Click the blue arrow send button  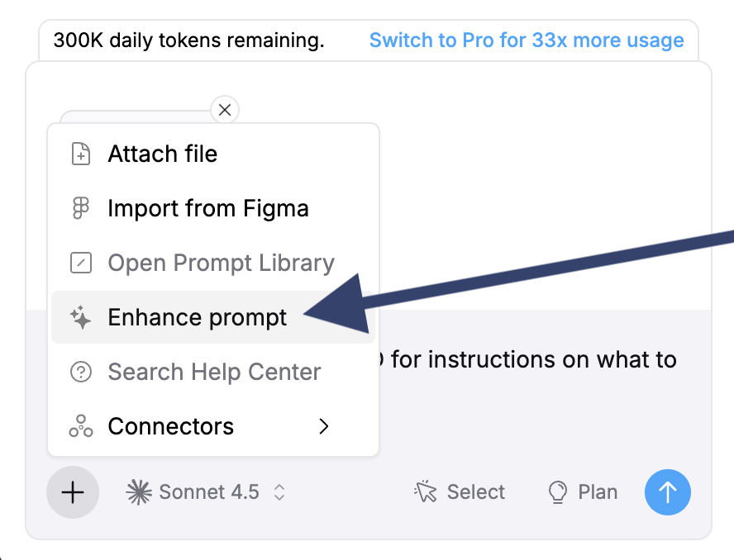point(667,491)
